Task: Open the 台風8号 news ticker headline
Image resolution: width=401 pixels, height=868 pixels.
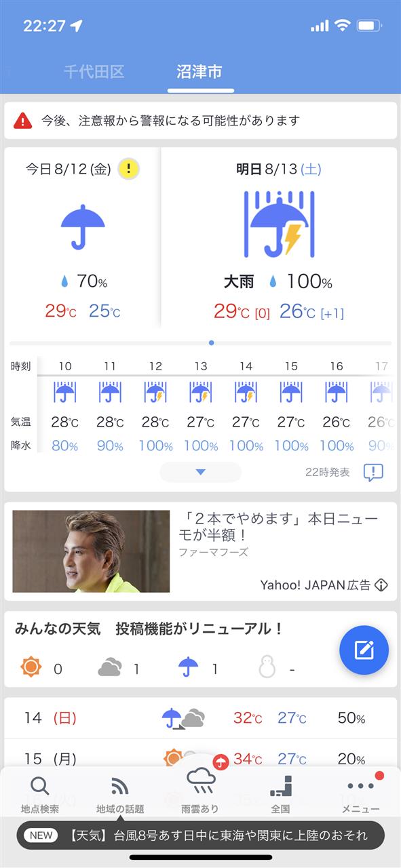Action: pos(200,835)
